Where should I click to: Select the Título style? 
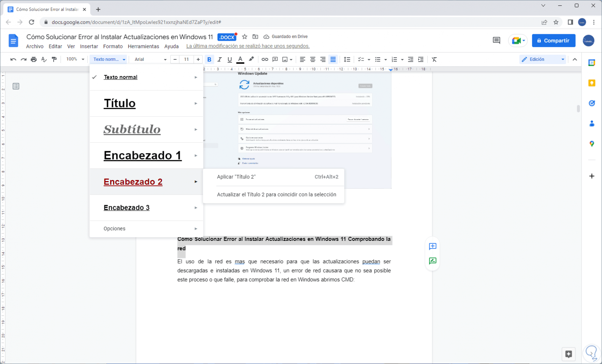click(x=146, y=103)
